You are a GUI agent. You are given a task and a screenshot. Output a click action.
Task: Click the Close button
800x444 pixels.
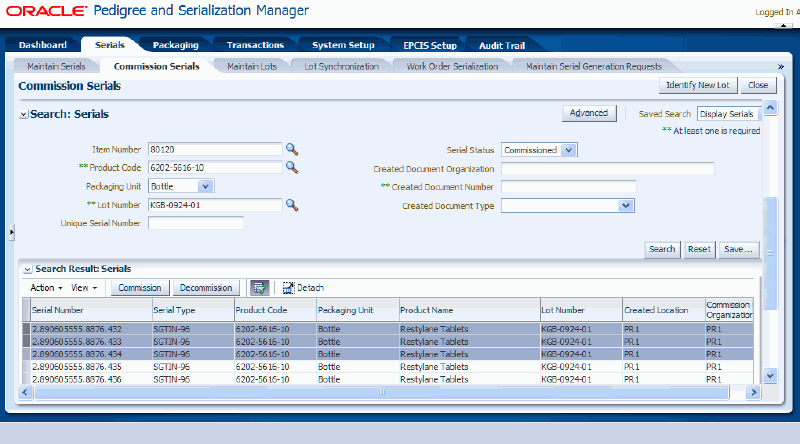point(758,85)
